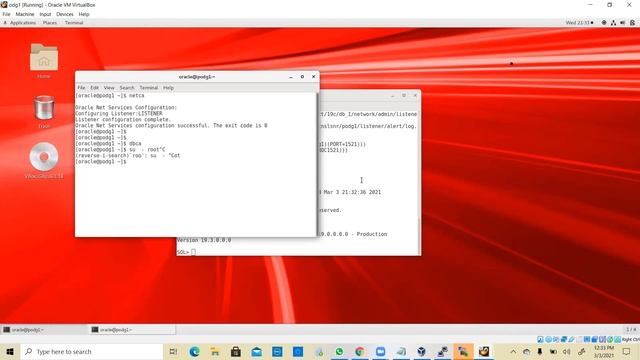
Task: Open Zoom from the taskbar
Action: [x=380, y=351]
